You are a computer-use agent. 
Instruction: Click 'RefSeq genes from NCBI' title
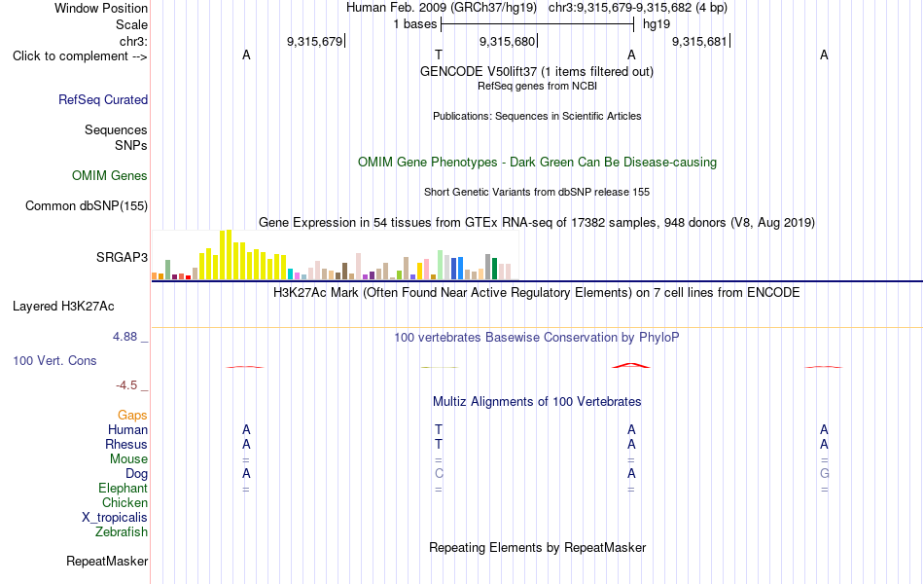(x=538, y=86)
